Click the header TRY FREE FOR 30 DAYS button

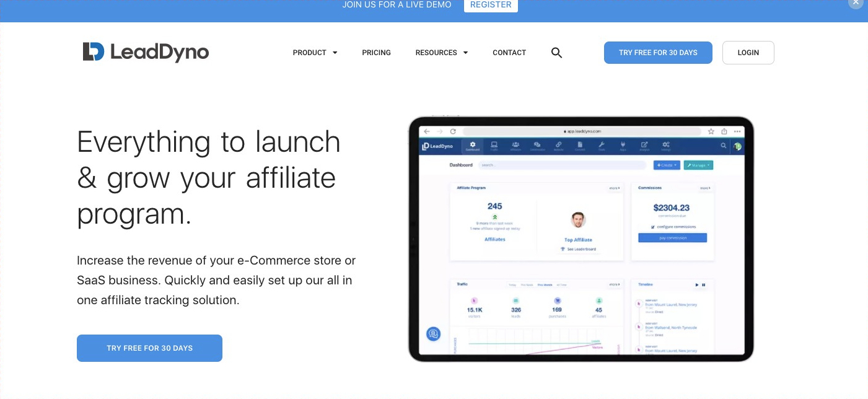(x=658, y=53)
